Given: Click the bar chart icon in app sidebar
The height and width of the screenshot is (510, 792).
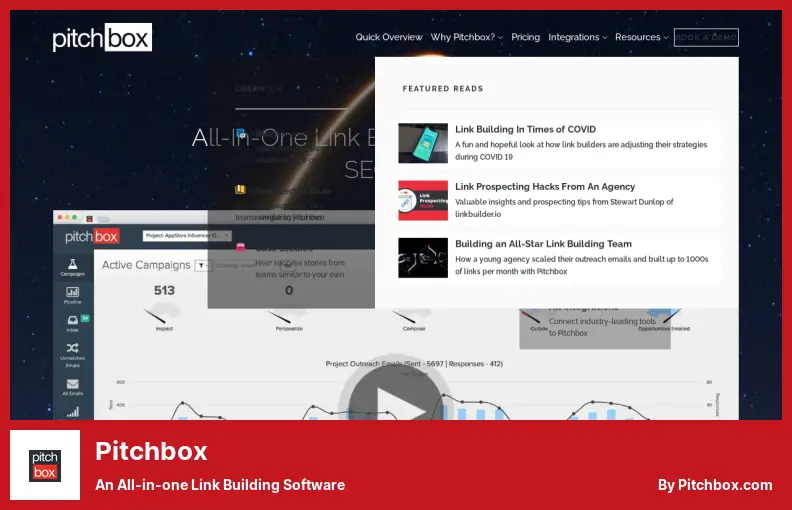Looking at the screenshot, I should [73, 412].
